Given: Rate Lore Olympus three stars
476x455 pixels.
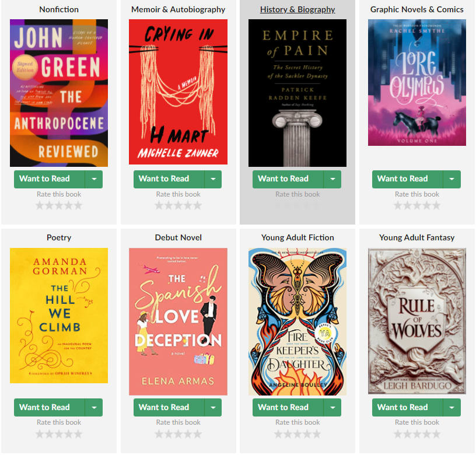Looking at the screenshot, I should (x=417, y=206).
